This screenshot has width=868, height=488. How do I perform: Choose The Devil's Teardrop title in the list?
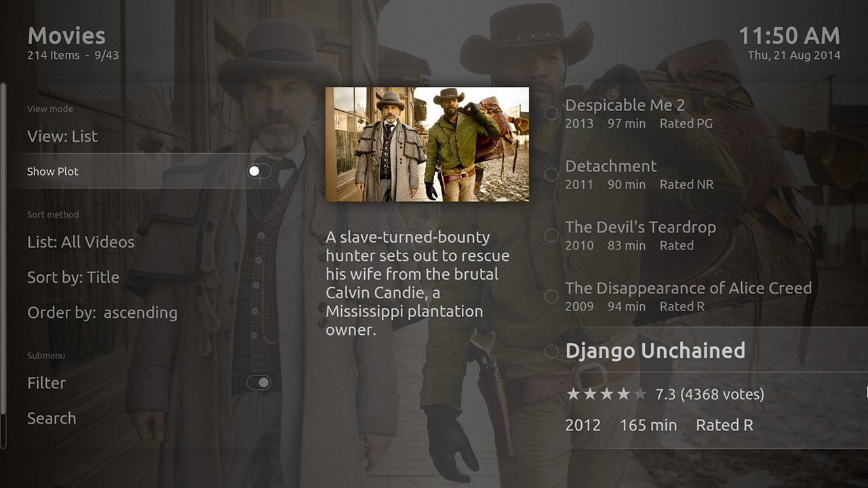click(640, 227)
